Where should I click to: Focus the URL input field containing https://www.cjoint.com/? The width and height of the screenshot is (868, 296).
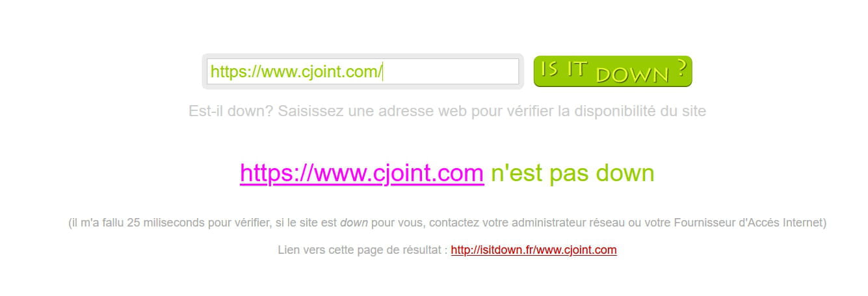pyautogui.click(x=363, y=71)
